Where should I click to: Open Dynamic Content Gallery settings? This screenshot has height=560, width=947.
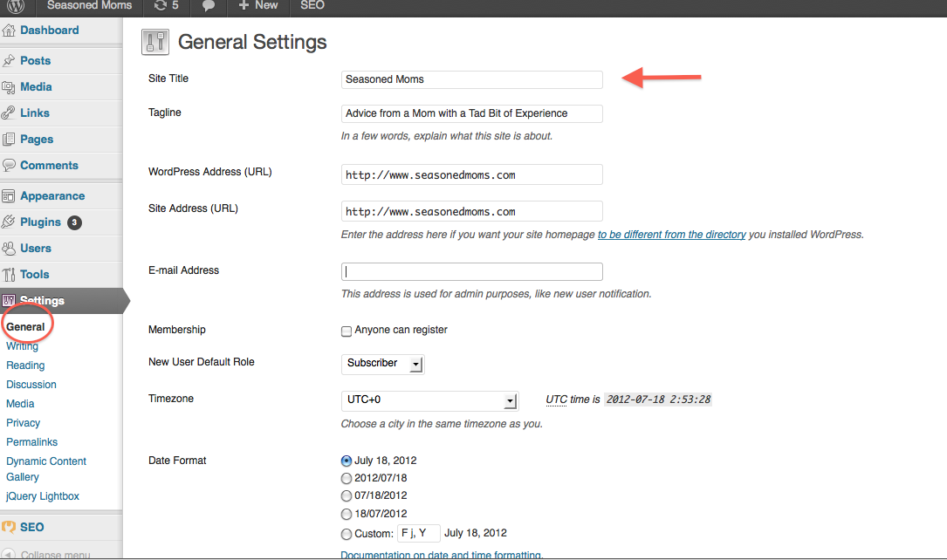click(x=46, y=469)
